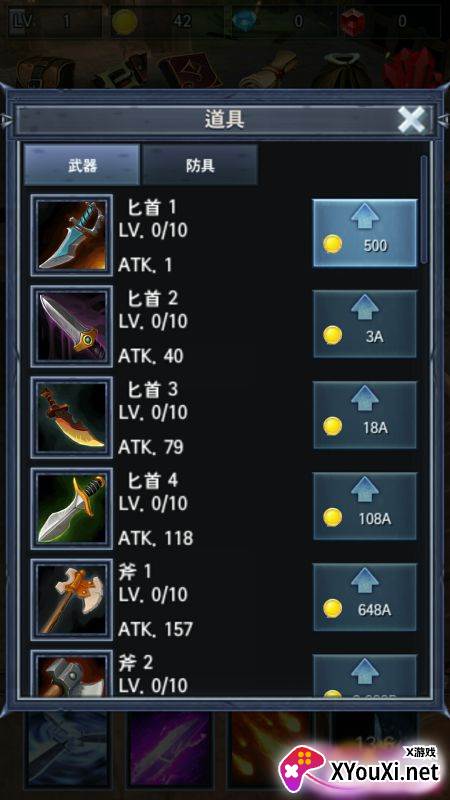Click the 道具 title bar
The width and height of the screenshot is (450, 800).
point(224,120)
